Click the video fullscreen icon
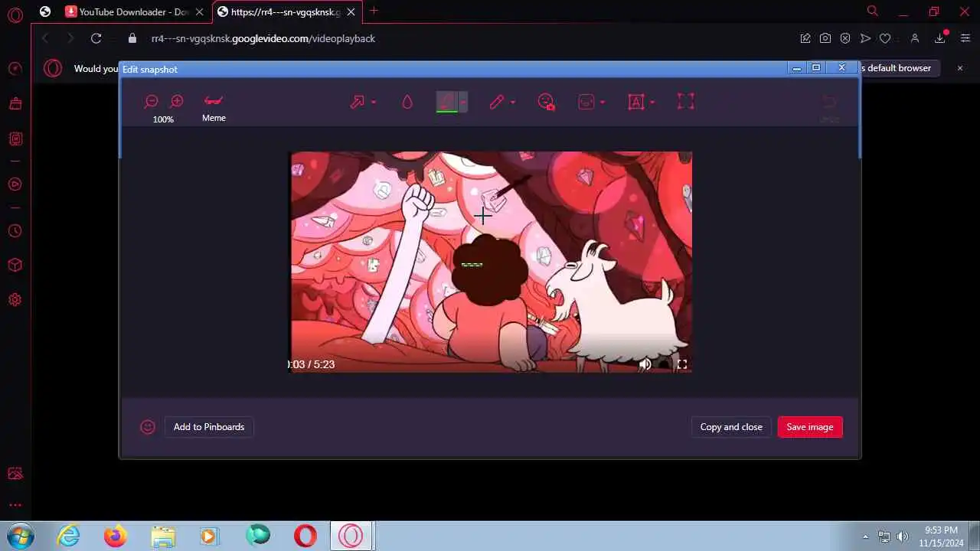980x551 pixels. (682, 364)
